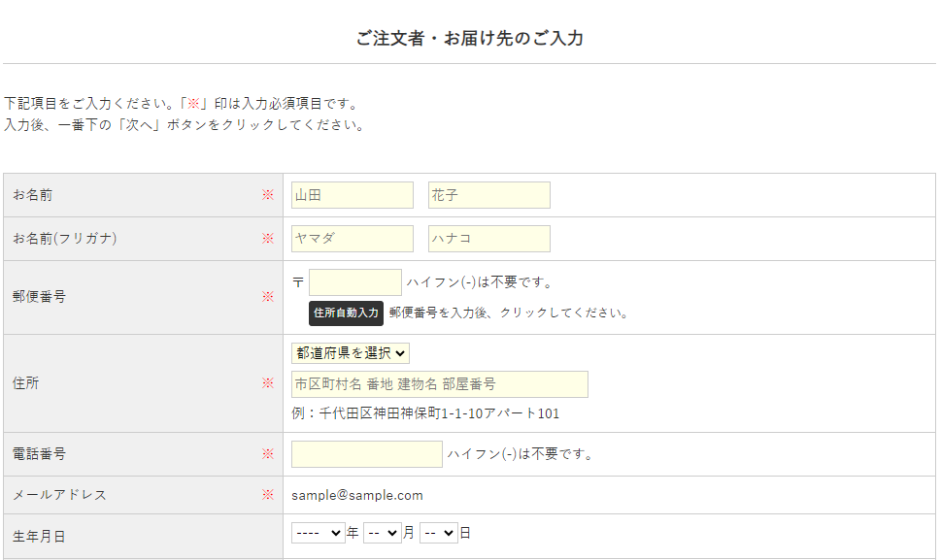Click the first name field showing 花子
Image resolution: width=941 pixels, height=560 pixels.
click(488, 195)
